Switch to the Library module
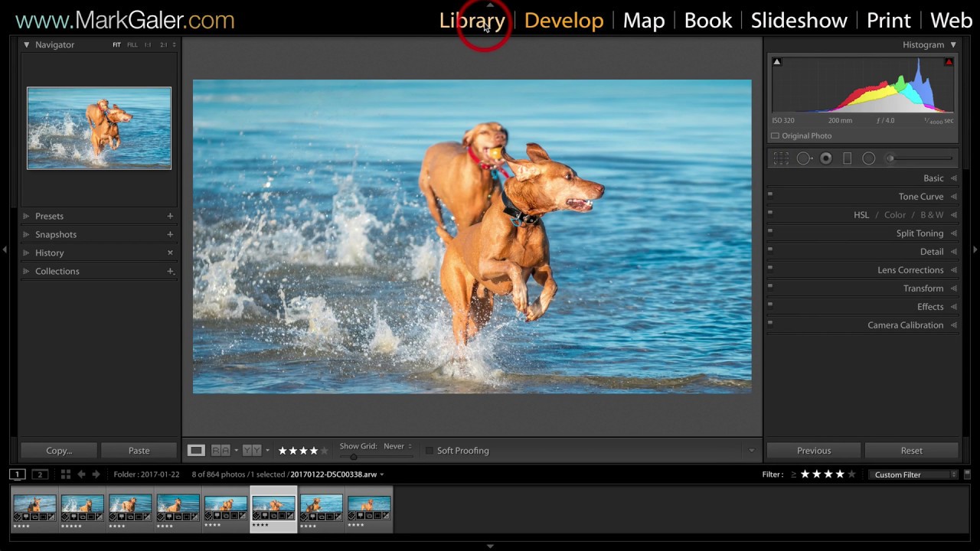This screenshot has height=551, width=980. pyautogui.click(x=472, y=21)
